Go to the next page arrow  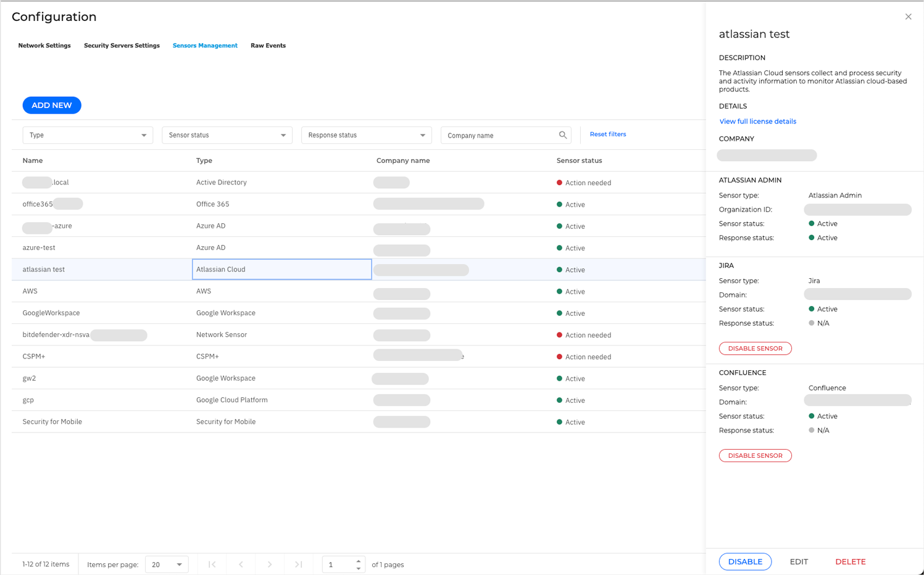[x=270, y=565]
